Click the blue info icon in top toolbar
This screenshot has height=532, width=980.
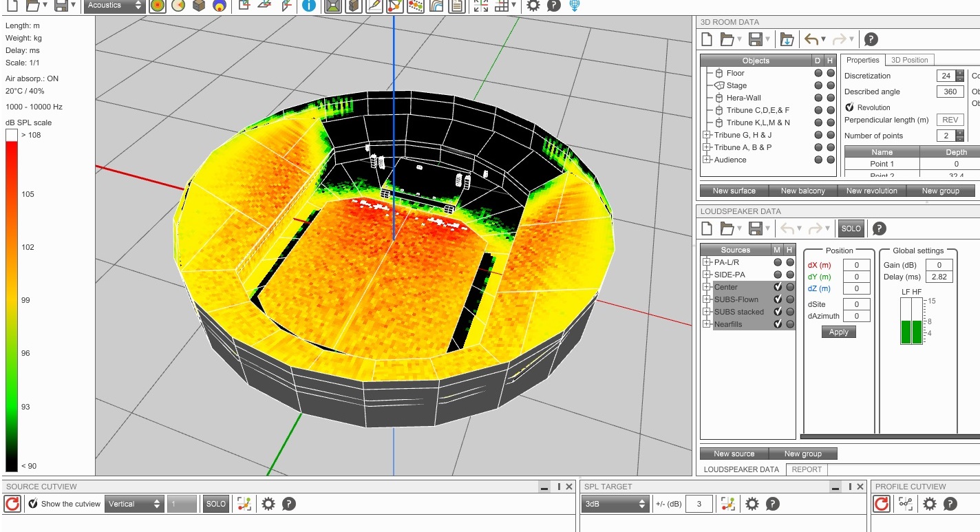click(308, 6)
